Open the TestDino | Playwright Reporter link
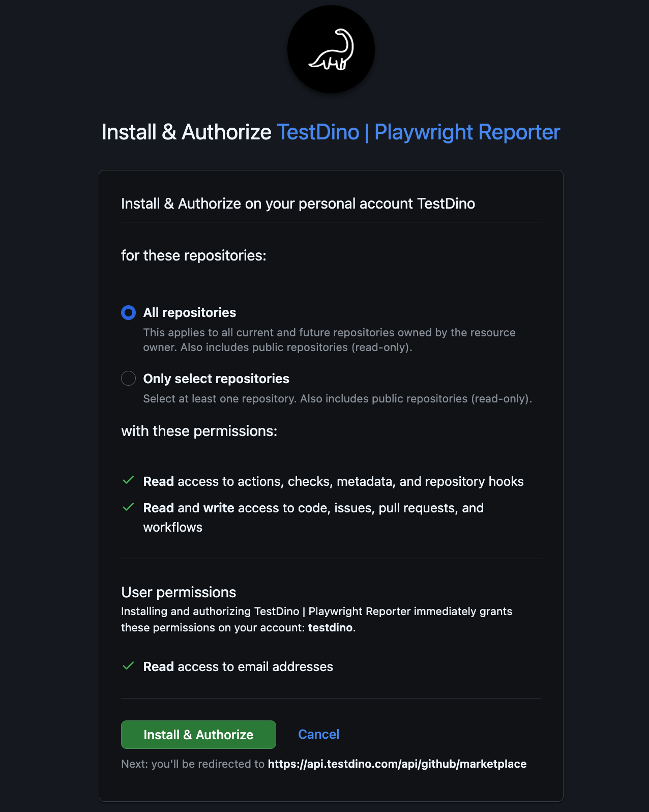 [x=418, y=132]
